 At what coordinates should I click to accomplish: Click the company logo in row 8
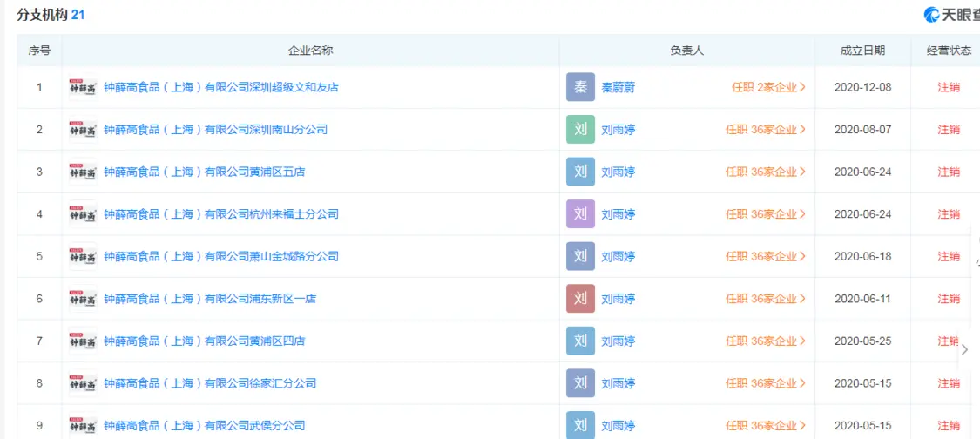click(83, 383)
